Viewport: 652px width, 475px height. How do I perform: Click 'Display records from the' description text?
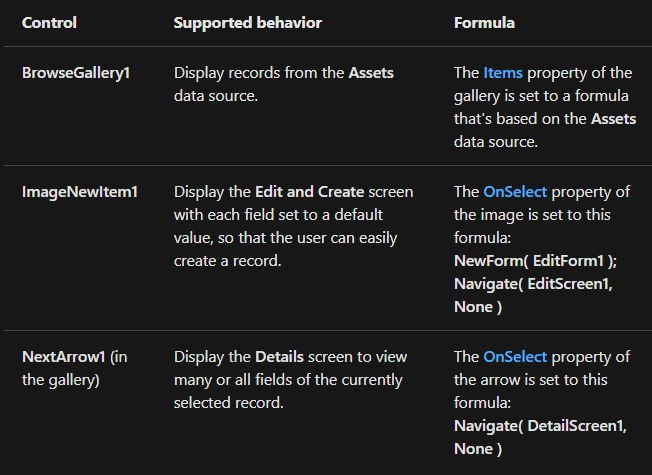[258, 73]
